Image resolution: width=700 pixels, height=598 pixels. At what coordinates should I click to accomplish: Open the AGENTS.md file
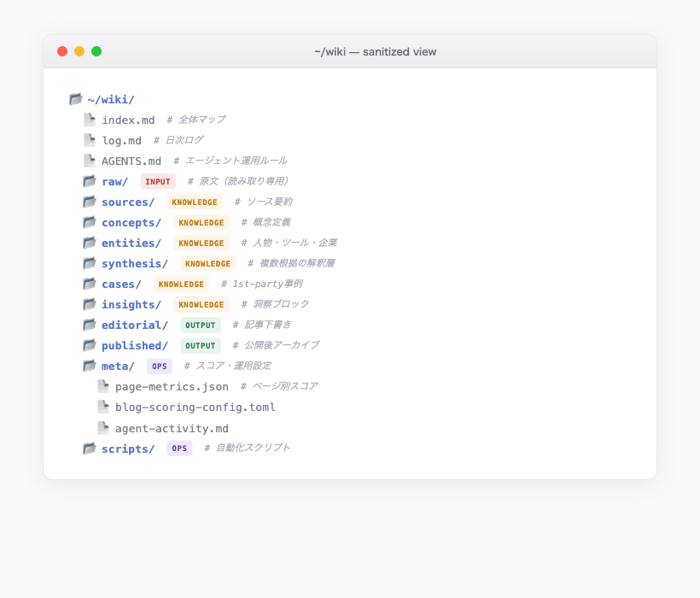[x=130, y=161]
